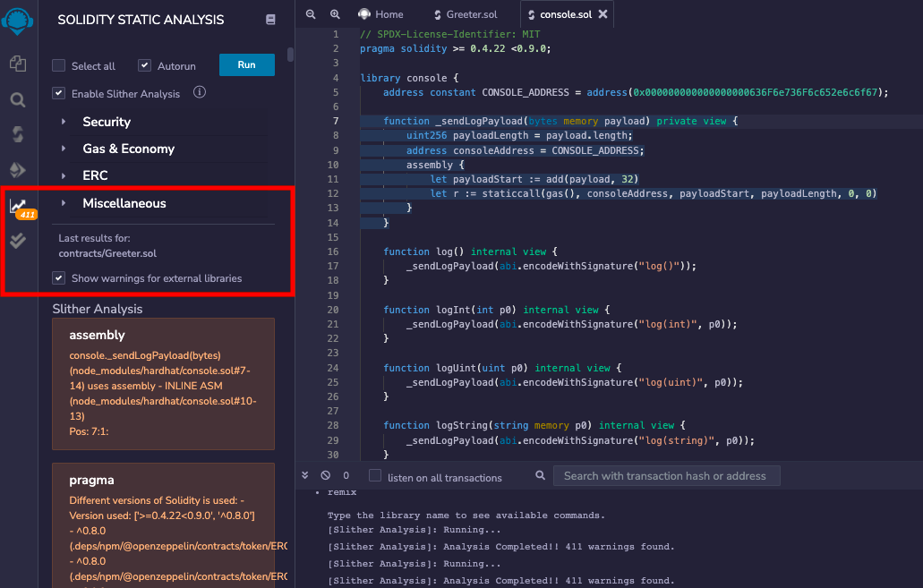The image size is (923, 588).
Task: Zoom out the editor font
Action: pyautogui.click(x=311, y=14)
